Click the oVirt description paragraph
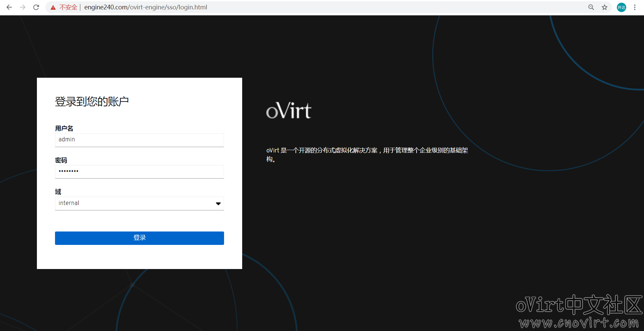The image size is (644, 331). click(367, 155)
